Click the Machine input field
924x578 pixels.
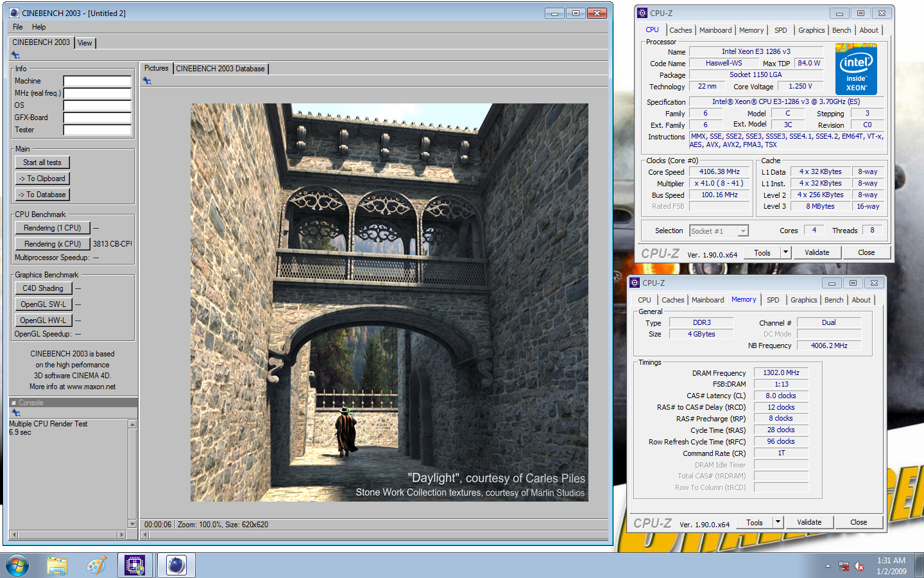[x=97, y=81]
